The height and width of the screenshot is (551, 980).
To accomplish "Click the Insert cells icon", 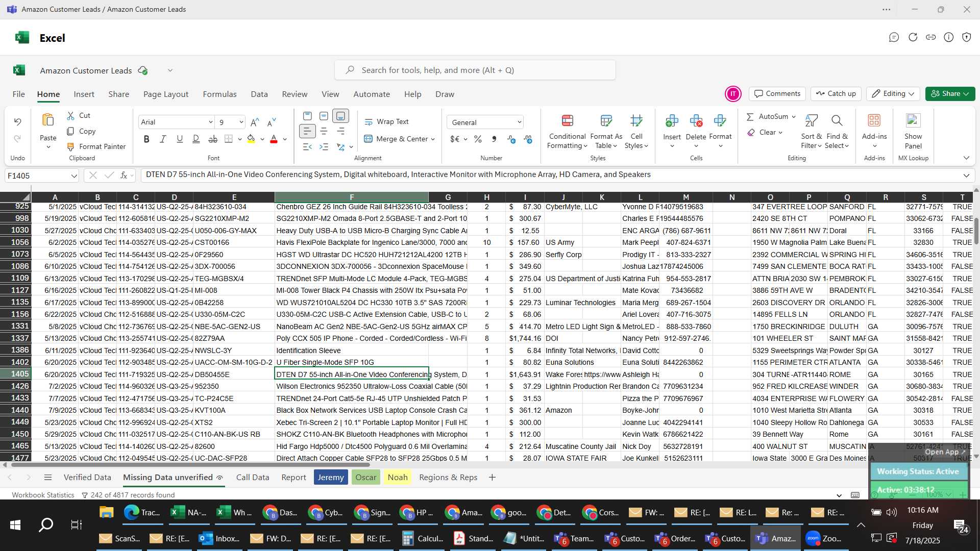I will point(672,121).
